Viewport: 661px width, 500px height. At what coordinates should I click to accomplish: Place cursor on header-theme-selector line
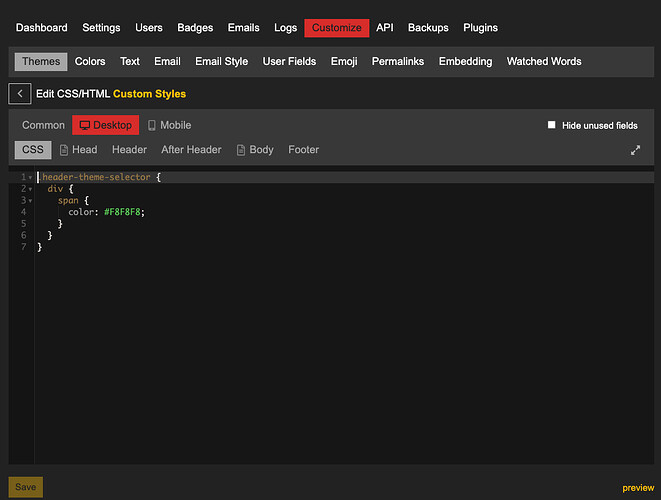[x=344, y=177]
